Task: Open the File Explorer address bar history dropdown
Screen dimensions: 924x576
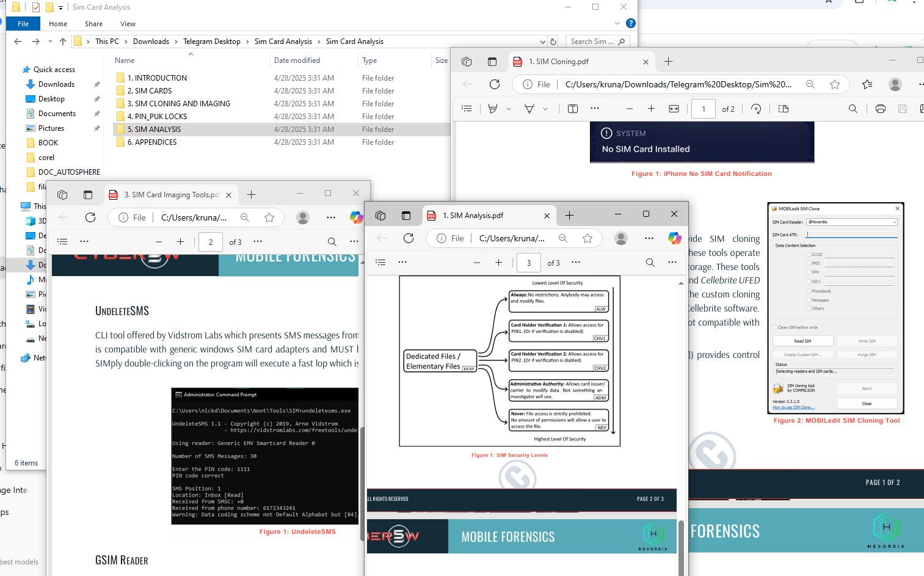Action: click(x=542, y=42)
